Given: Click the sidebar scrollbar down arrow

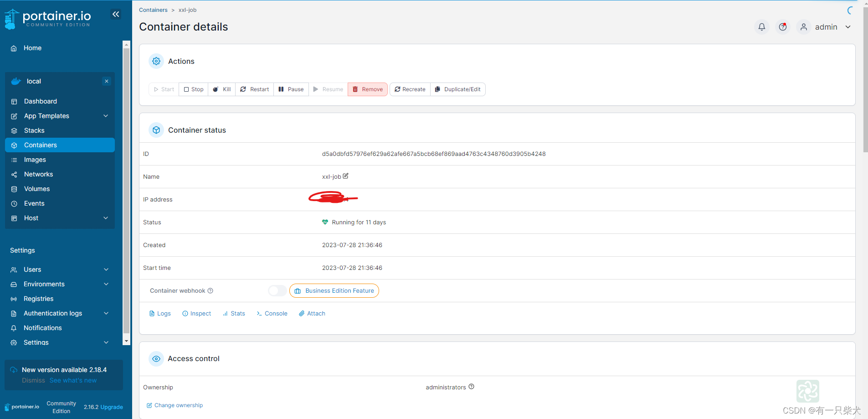Looking at the screenshot, I should coord(127,341).
